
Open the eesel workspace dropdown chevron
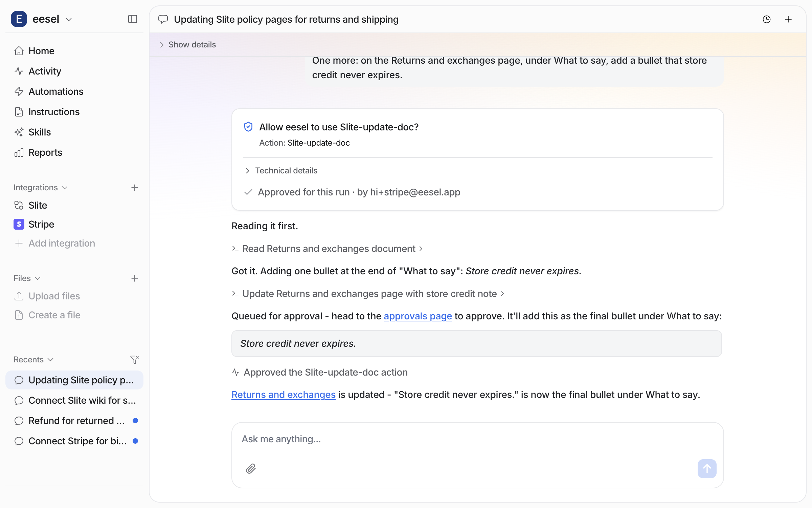pyautogui.click(x=69, y=20)
